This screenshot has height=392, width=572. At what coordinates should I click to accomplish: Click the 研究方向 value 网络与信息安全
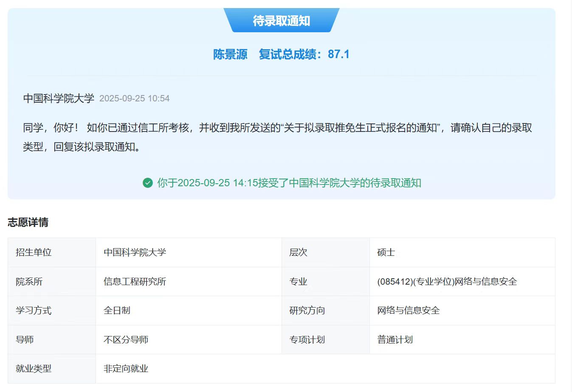click(408, 311)
